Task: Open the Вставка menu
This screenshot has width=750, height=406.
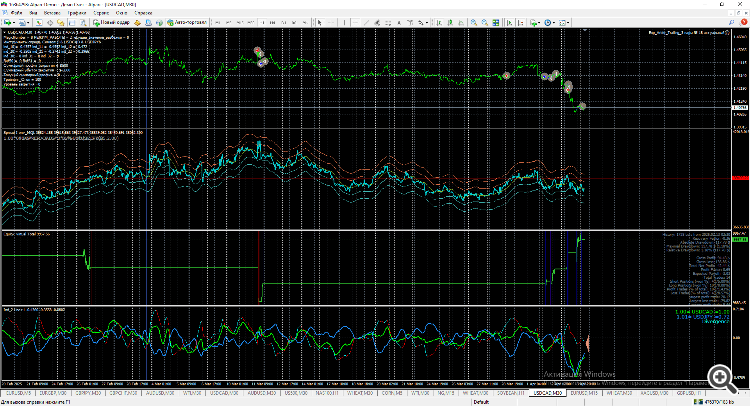Action: [x=52, y=13]
